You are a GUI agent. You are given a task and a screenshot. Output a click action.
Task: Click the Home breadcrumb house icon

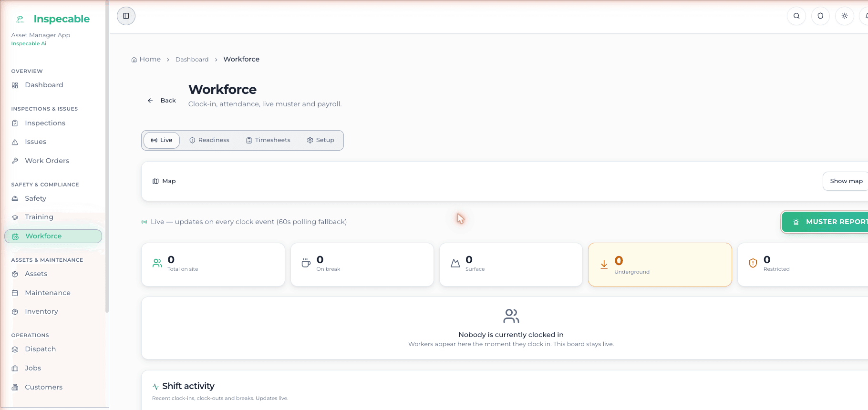pyautogui.click(x=134, y=60)
